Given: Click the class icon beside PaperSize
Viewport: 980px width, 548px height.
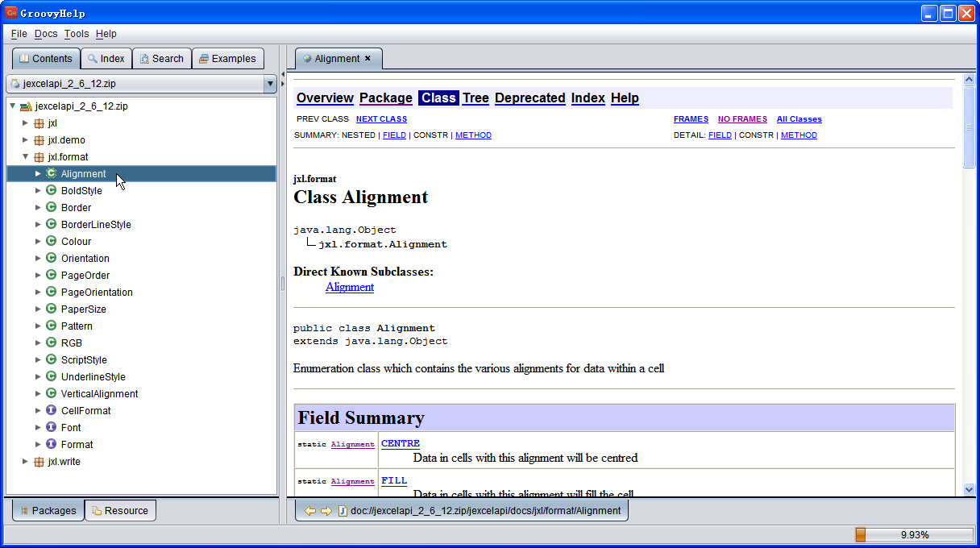Looking at the screenshot, I should click(51, 309).
